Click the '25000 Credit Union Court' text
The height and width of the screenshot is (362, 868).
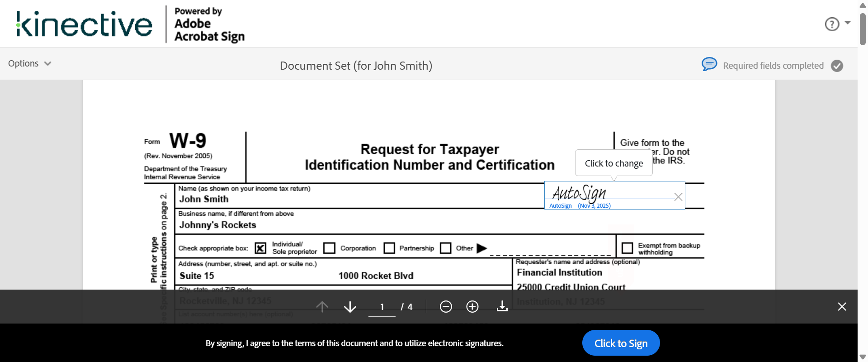pos(571,287)
